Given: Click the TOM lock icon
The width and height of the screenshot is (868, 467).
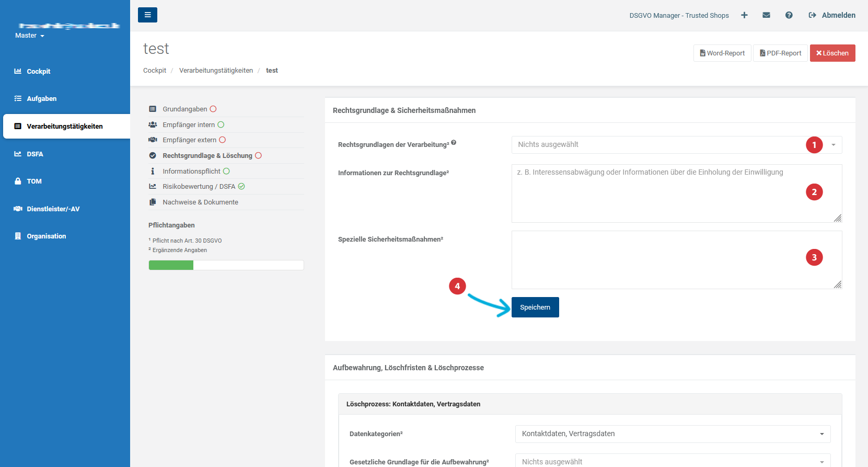Looking at the screenshot, I should [18, 181].
